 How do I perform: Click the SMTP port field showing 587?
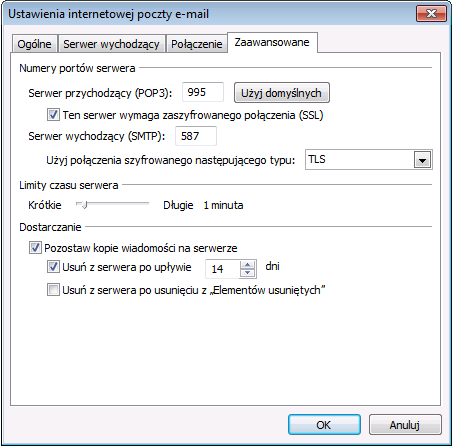coord(196,136)
